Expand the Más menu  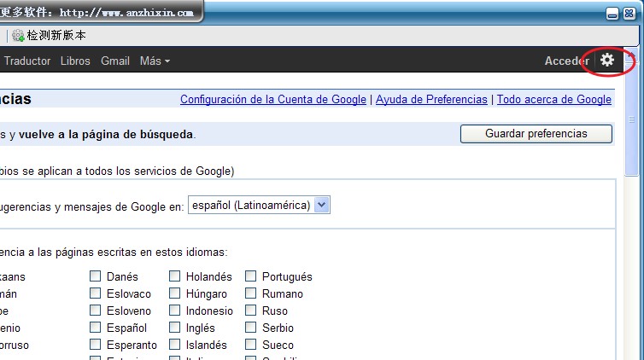(155, 61)
